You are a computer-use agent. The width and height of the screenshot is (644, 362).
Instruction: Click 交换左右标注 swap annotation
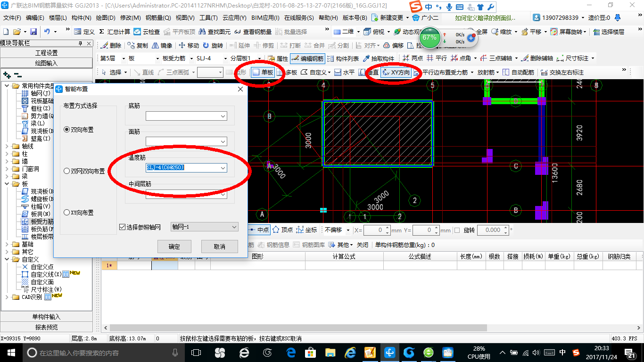coord(562,72)
